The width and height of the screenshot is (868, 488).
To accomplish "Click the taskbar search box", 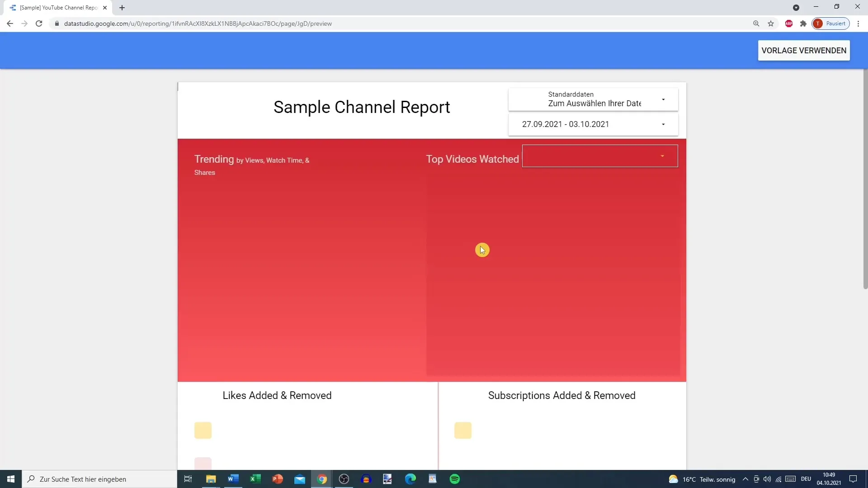I will (99, 479).
